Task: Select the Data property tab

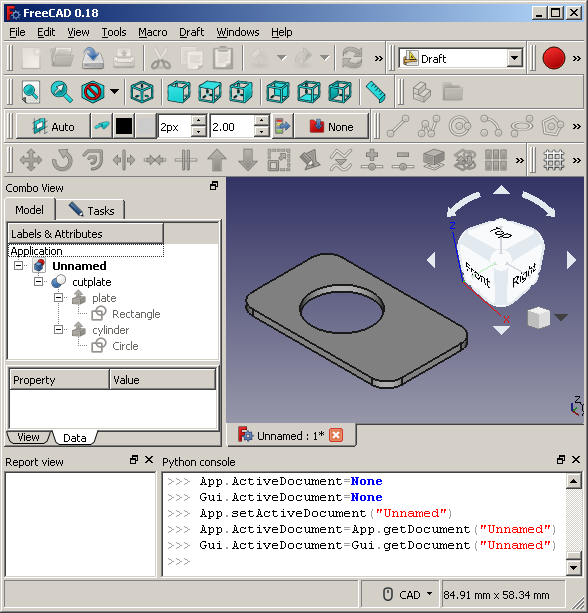Action: pos(74,438)
